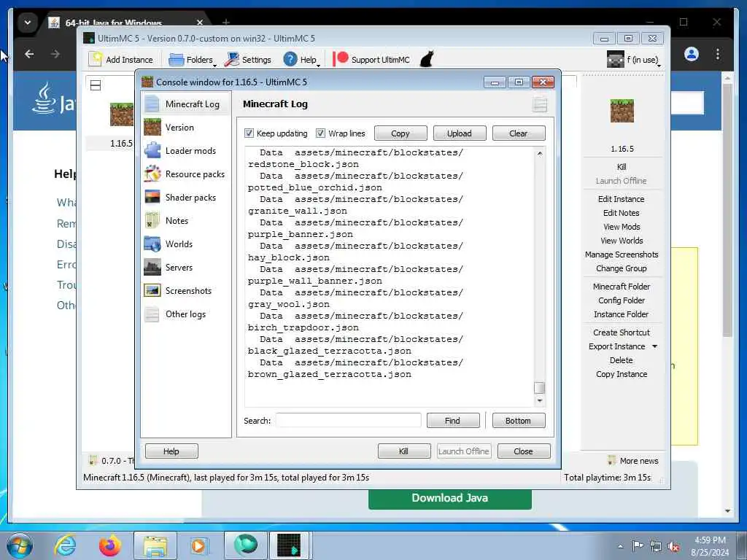Open the Screenshots picture icon
Screen dimensions: 747x560
[x=152, y=290]
